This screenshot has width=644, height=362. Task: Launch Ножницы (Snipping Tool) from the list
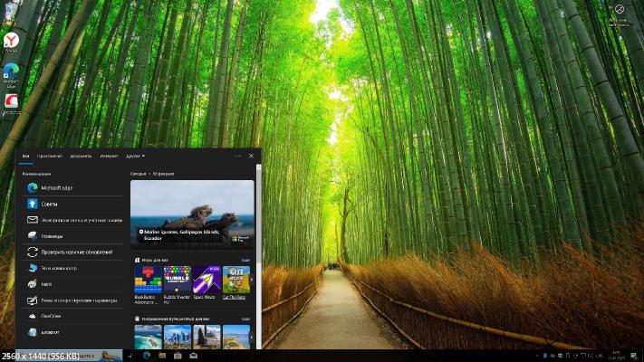coord(72,236)
